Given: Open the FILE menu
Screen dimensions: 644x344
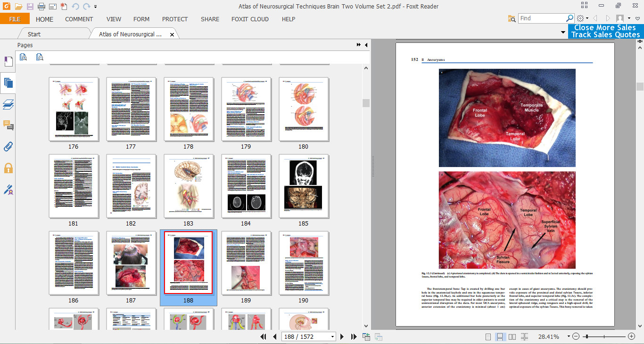Looking at the screenshot, I should point(15,19).
